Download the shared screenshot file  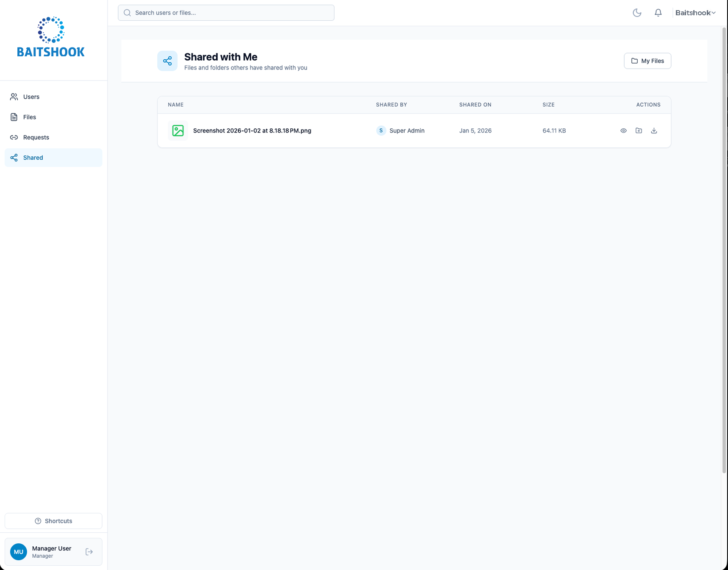(x=654, y=130)
